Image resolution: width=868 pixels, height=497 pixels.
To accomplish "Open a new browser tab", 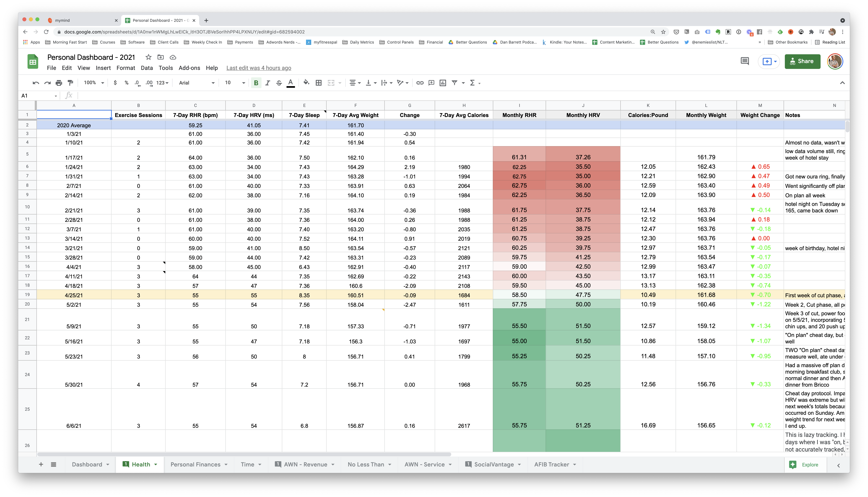I will point(206,20).
